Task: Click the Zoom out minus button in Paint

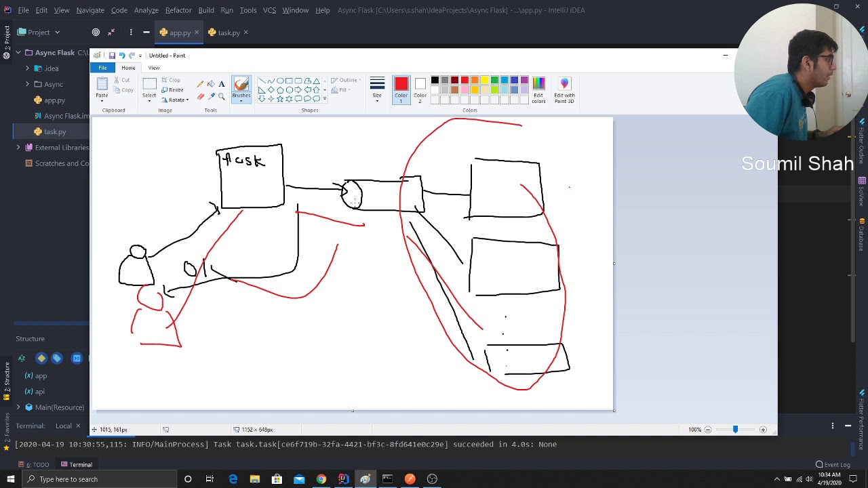Action: [x=708, y=430]
